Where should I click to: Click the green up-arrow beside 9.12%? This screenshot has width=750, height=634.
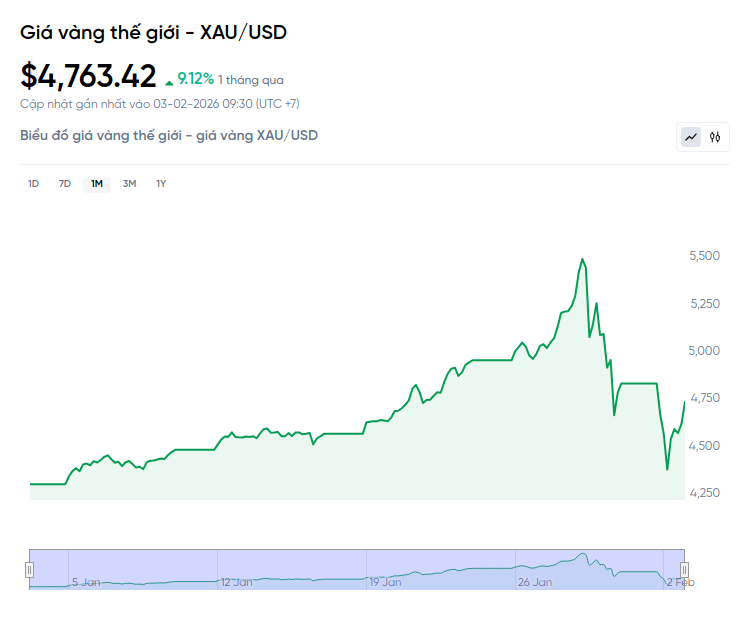169,79
